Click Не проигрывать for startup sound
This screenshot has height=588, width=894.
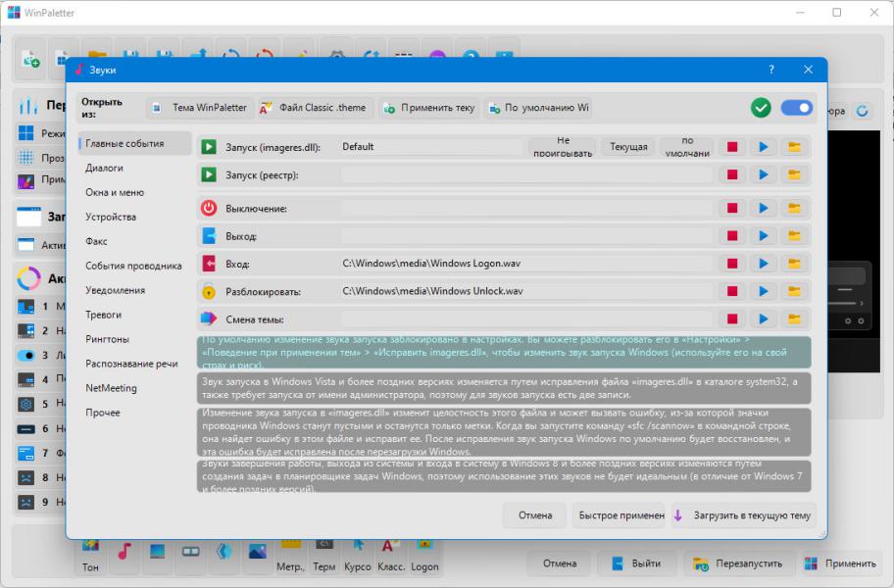coord(562,147)
